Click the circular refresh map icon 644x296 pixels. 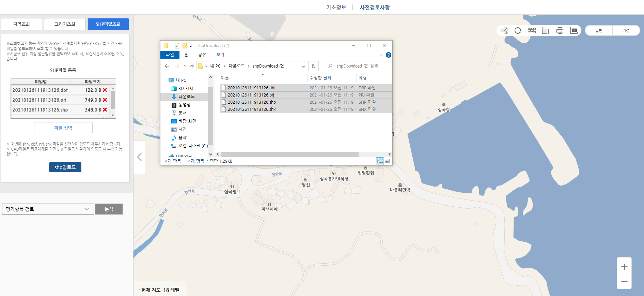click(x=518, y=31)
